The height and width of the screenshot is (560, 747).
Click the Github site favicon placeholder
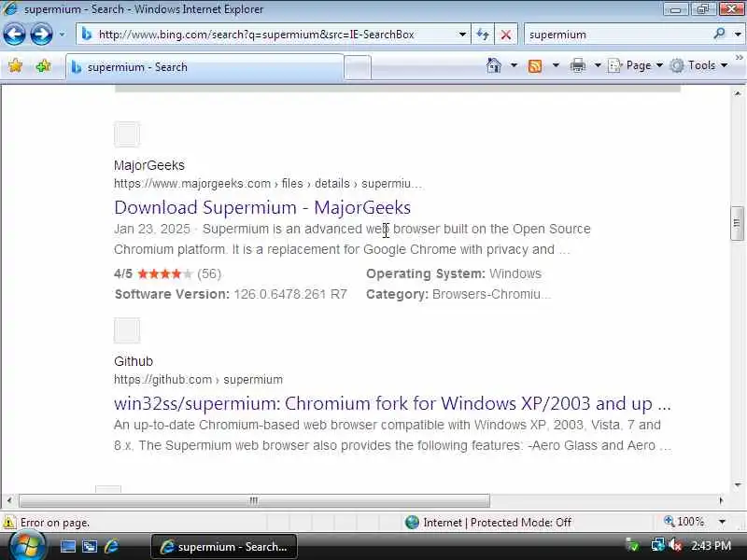pyautogui.click(x=127, y=330)
